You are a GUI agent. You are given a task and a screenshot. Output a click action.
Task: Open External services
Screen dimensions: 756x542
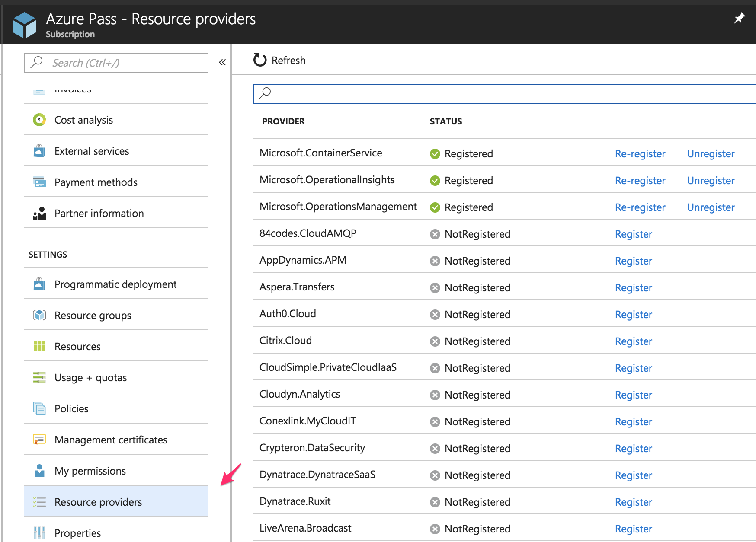(116, 151)
